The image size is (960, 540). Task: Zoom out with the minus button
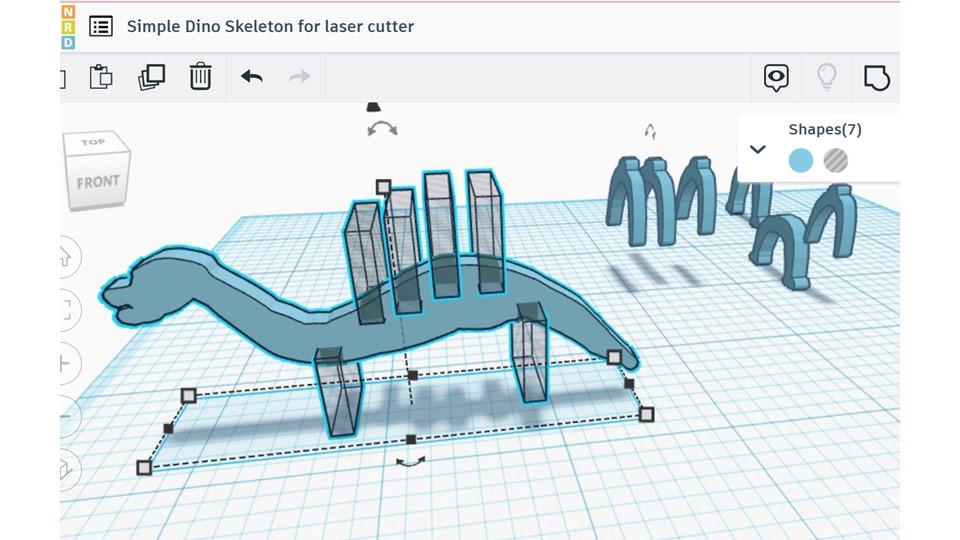[x=66, y=416]
